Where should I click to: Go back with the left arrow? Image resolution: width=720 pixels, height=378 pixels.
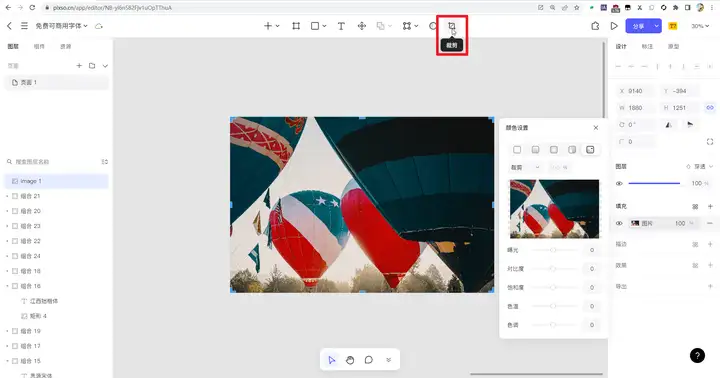[9, 26]
